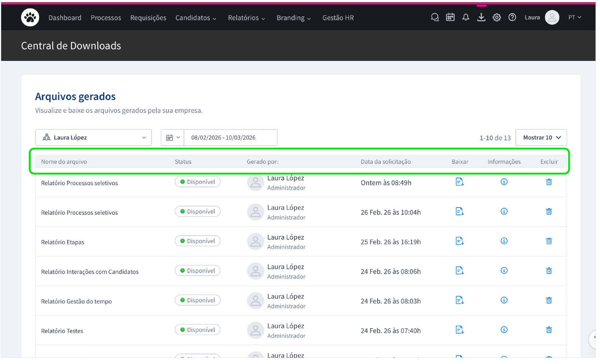
Task: Open the Gestão HR link
Action: [338, 18]
